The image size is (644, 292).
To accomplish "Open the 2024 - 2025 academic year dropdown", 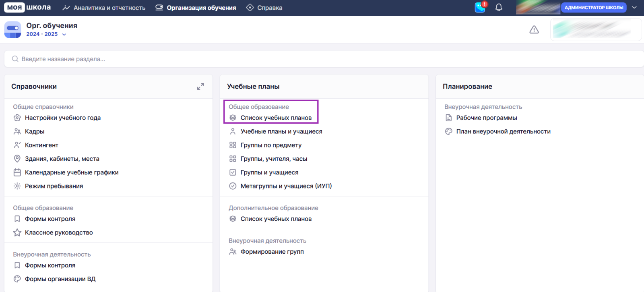I will (46, 34).
